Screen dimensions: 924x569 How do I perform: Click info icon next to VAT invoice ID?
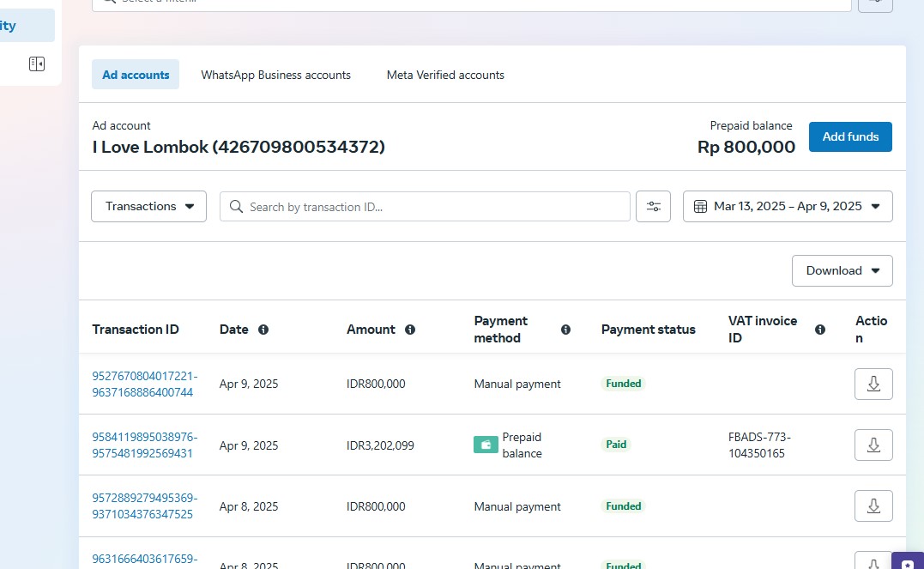tap(820, 330)
